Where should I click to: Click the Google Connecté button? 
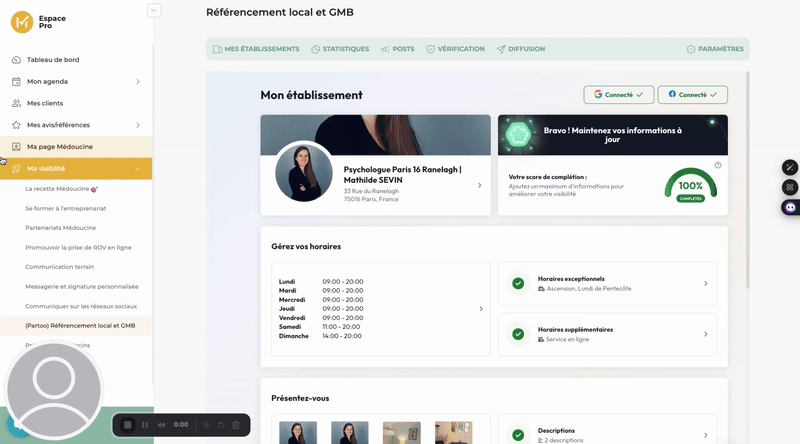618,95
